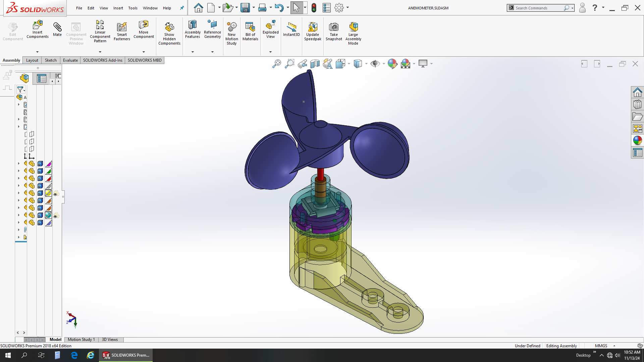644x362 pixels.
Task: Open the Options gear icon
Action: [339, 8]
